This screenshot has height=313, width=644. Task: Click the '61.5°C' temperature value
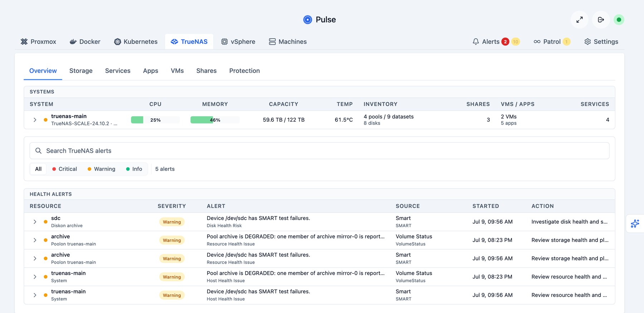point(344,120)
